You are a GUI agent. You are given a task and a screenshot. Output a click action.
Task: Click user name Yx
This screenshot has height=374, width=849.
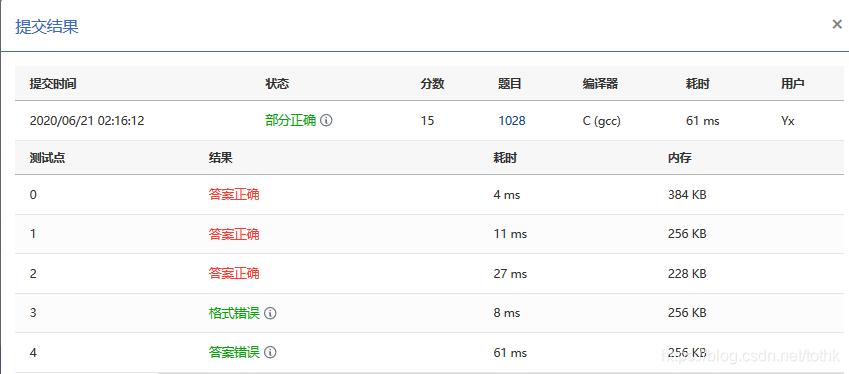[788, 121]
